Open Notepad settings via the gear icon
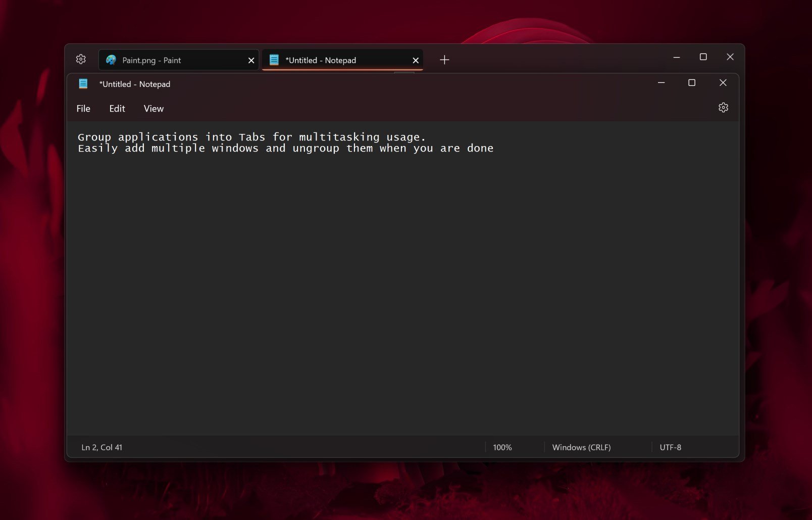 (x=723, y=107)
